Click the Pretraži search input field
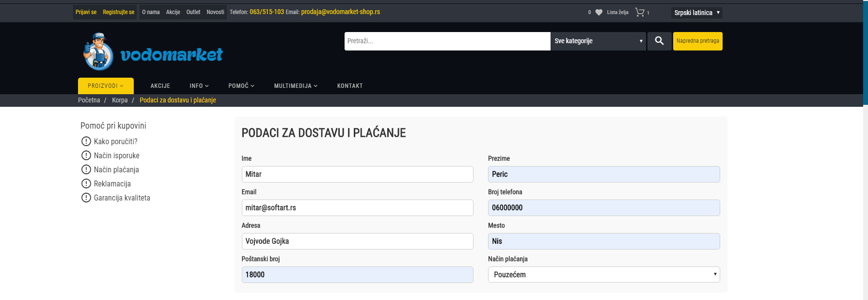Screen dimensions: 868x300 [447, 41]
